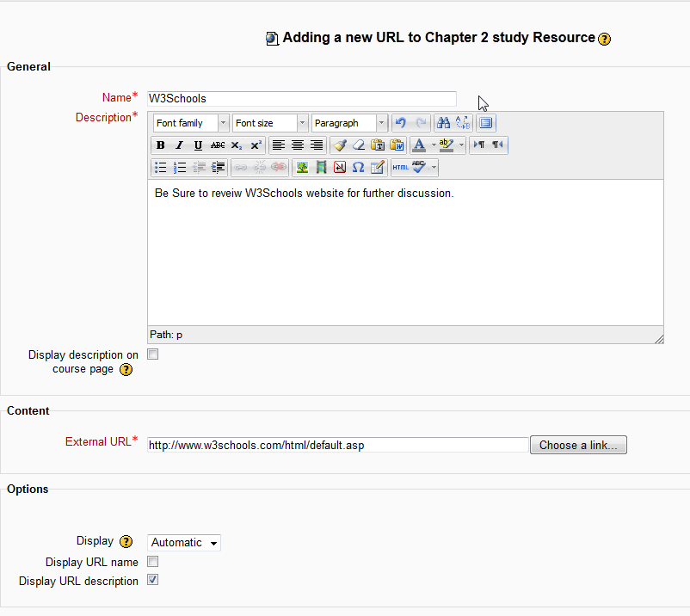Click the Insert image icon
Image resolution: width=690 pixels, height=616 pixels.
click(x=302, y=168)
